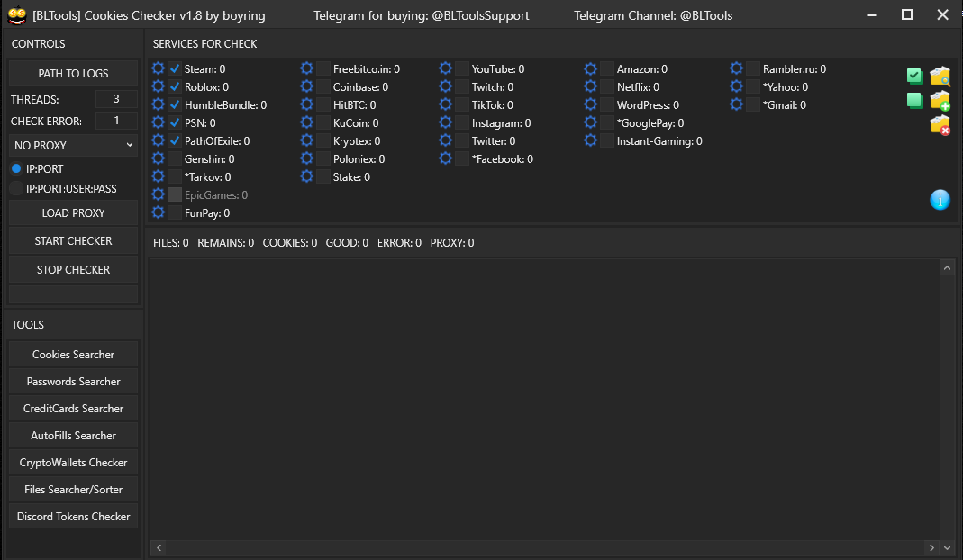Click the 'GOOD: 0' status text
This screenshot has width=963, height=560.
[x=347, y=242]
